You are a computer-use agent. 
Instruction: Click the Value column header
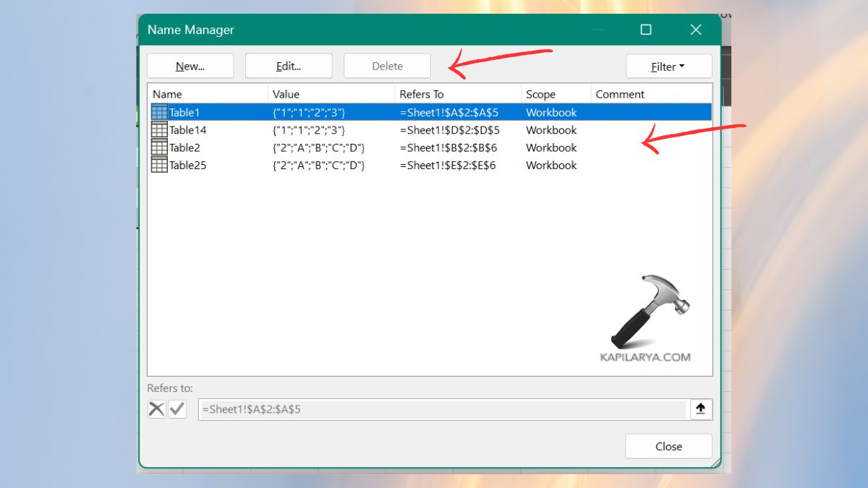pyautogui.click(x=331, y=94)
